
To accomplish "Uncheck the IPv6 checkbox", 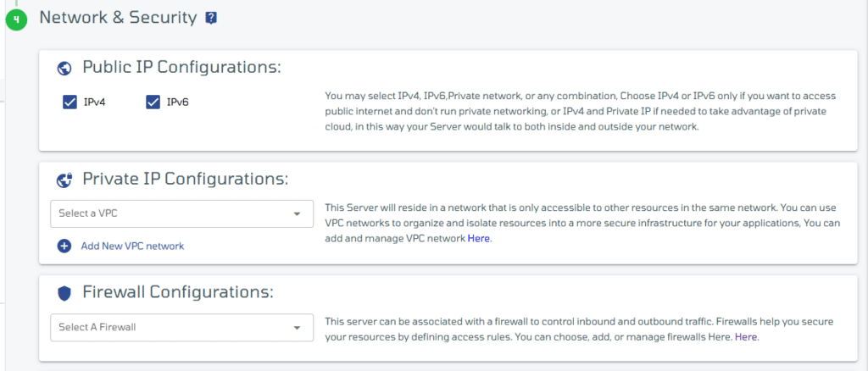I will (x=153, y=102).
